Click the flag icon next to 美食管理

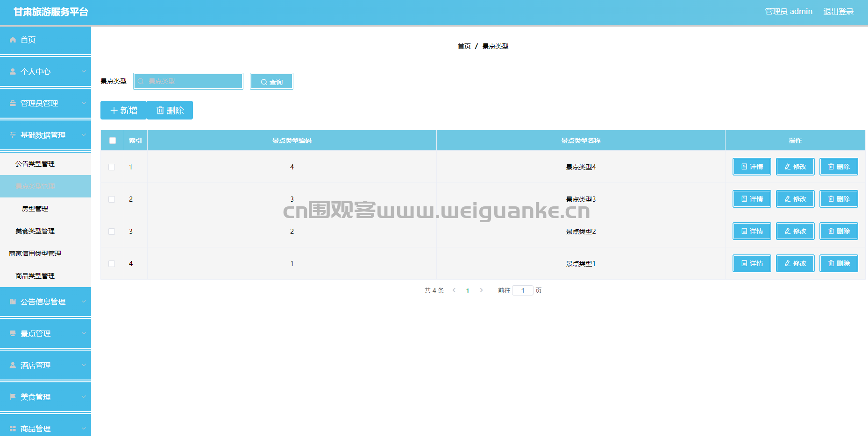pyautogui.click(x=13, y=397)
